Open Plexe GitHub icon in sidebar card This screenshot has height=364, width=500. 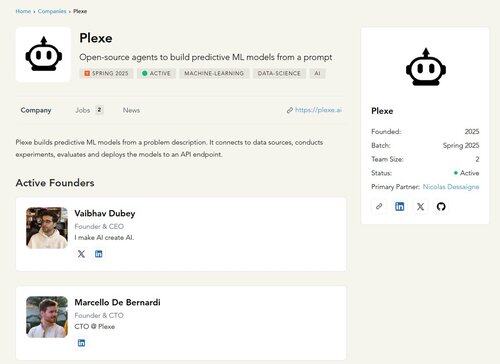click(441, 206)
